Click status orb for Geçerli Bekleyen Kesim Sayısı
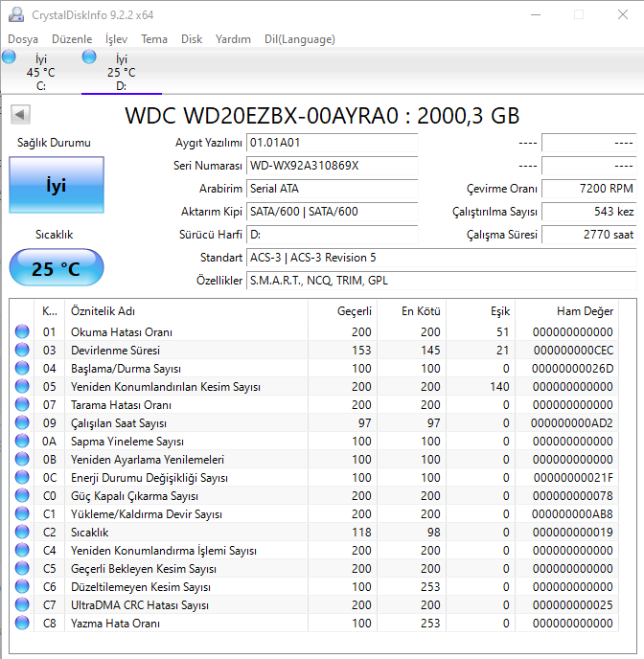 [22, 568]
